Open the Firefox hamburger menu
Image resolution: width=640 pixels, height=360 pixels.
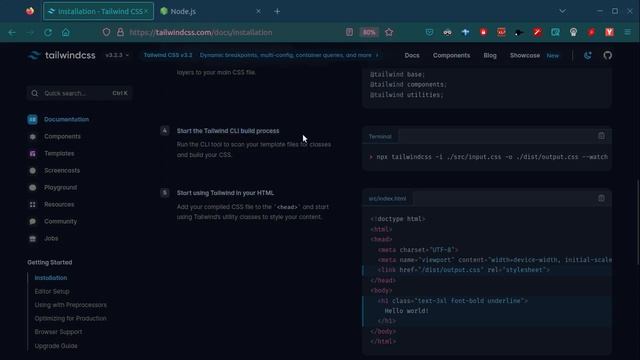pyautogui.click(x=628, y=32)
